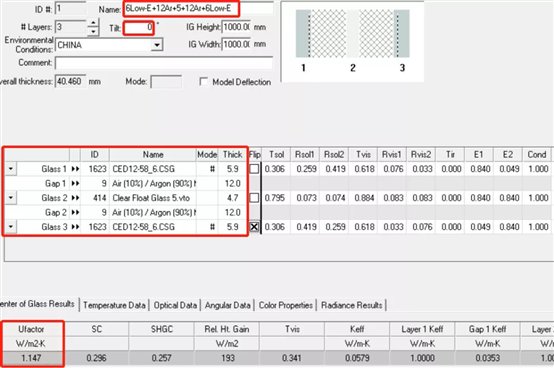Click the Tvis column header
554x368 pixels.
pos(363,155)
